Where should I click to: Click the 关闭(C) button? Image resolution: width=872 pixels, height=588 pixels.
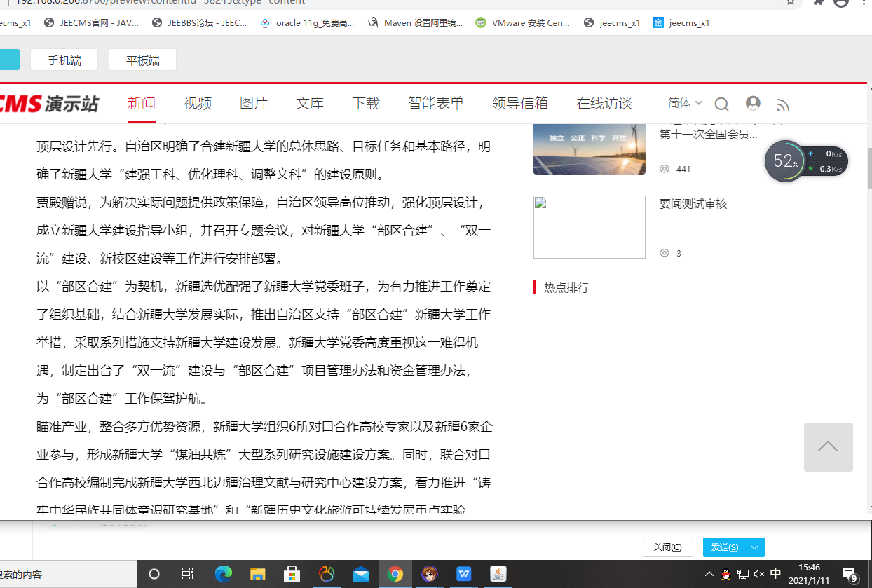pos(667,547)
